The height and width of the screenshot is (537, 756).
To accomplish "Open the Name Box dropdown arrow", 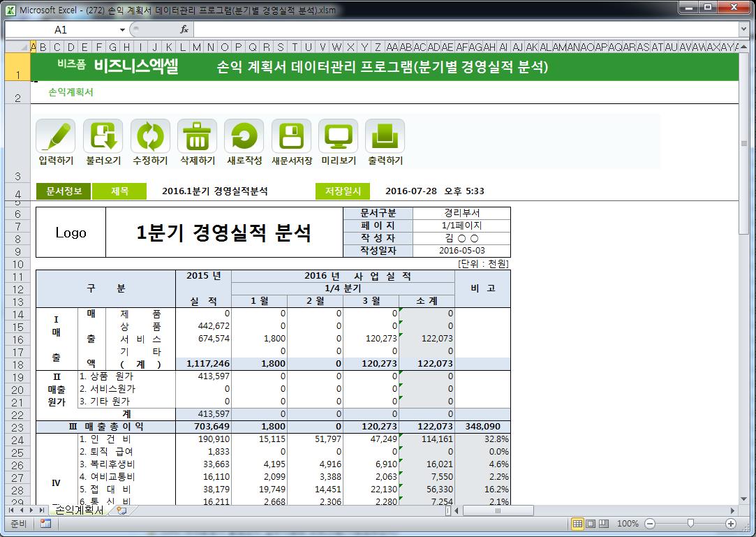I will [122, 30].
